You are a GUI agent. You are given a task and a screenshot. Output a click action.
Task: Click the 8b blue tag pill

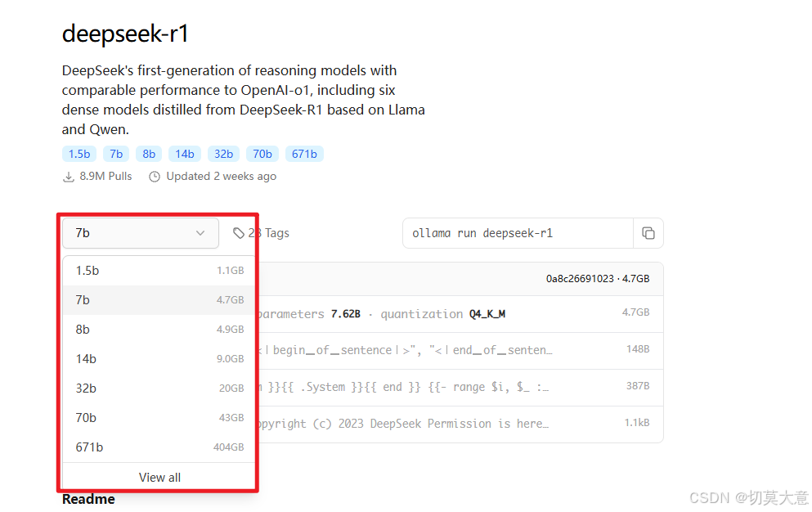(x=148, y=154)
